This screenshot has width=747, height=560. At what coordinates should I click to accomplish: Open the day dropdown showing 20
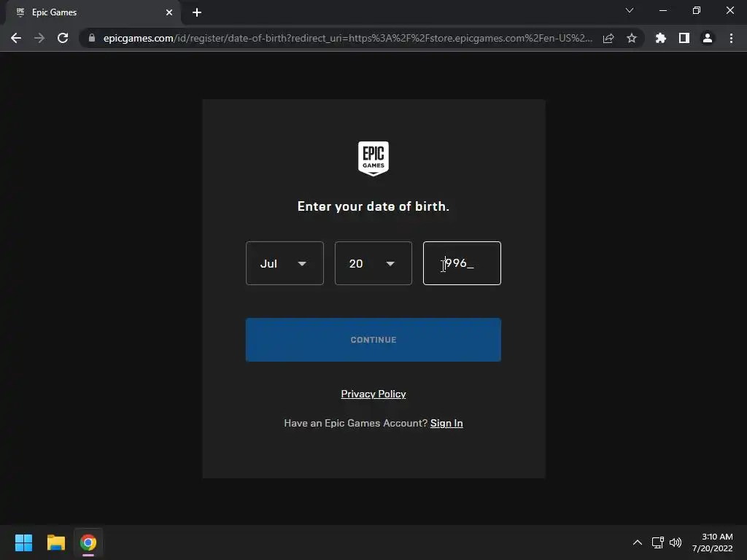click(x=373, y=263)
